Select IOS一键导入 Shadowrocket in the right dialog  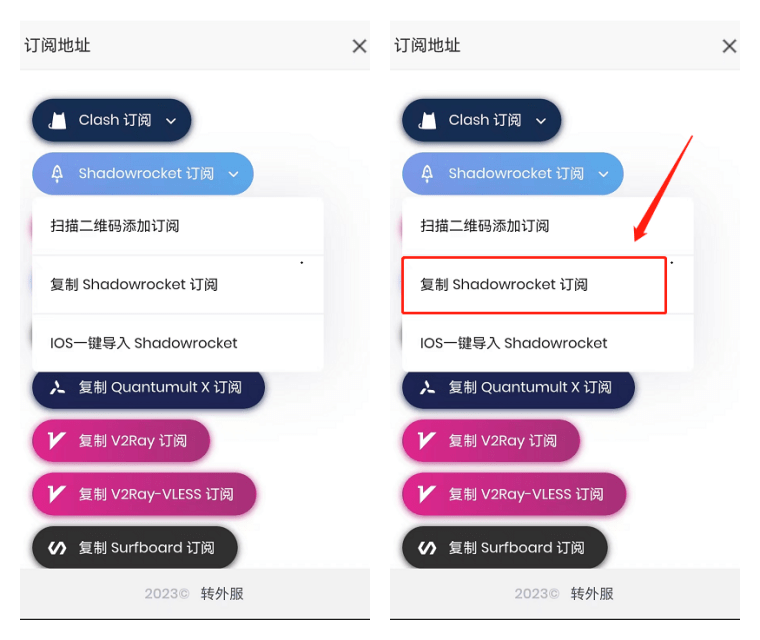point(513,343)
